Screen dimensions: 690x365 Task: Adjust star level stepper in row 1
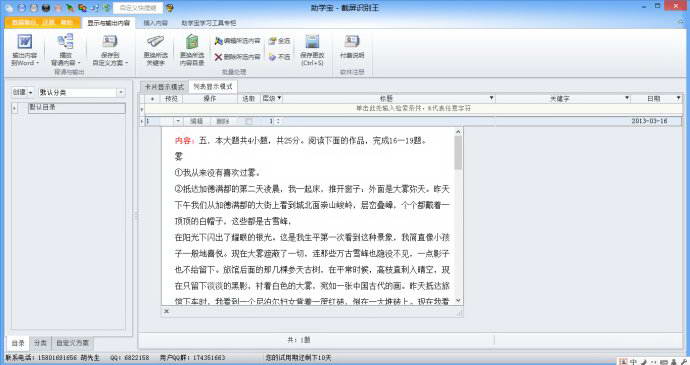point(278,121)
